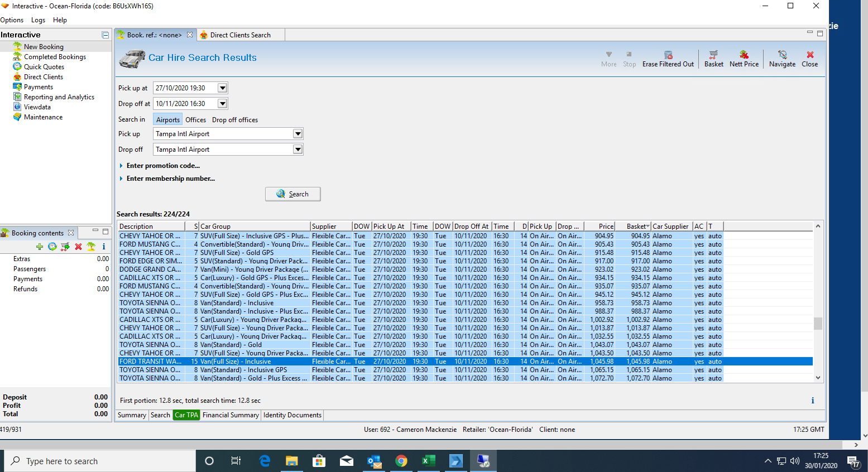
Task: Click the red X icon in Booking contents
Action: pyautogui.click(x=78, y=247)
